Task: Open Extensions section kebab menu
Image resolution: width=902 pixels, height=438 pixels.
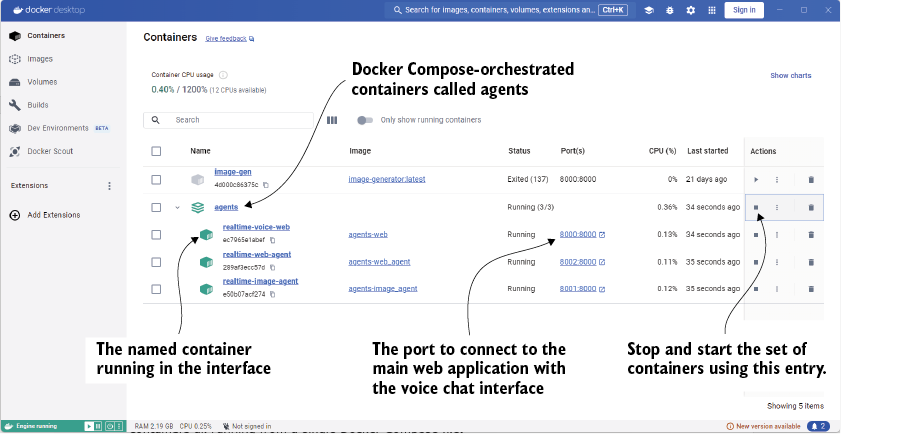Action: (x=109, y=186)
